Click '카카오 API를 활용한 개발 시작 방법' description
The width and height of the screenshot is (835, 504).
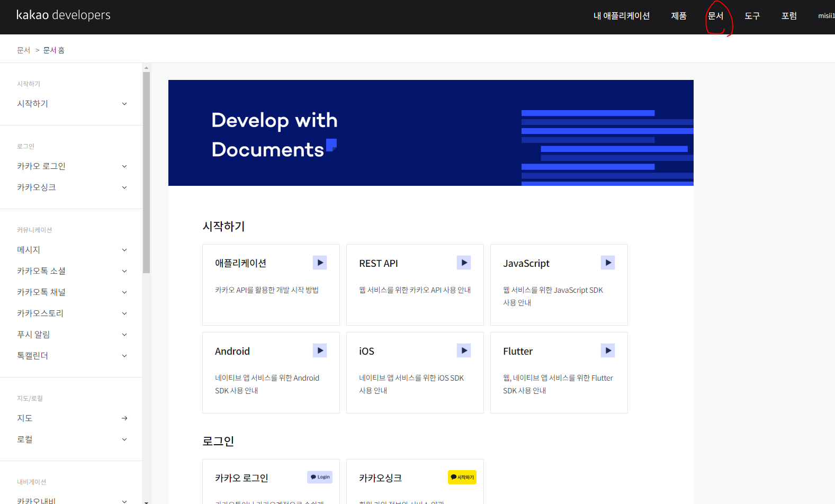click(267, 290)
